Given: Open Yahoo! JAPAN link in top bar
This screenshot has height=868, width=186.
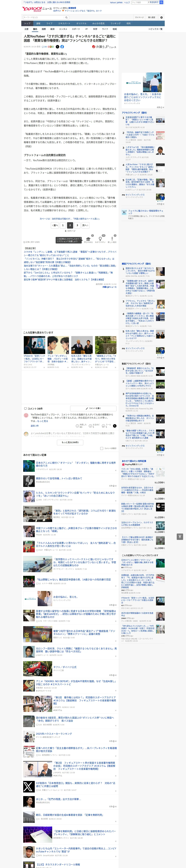Looking at the screenshot, I should [116, 2].
